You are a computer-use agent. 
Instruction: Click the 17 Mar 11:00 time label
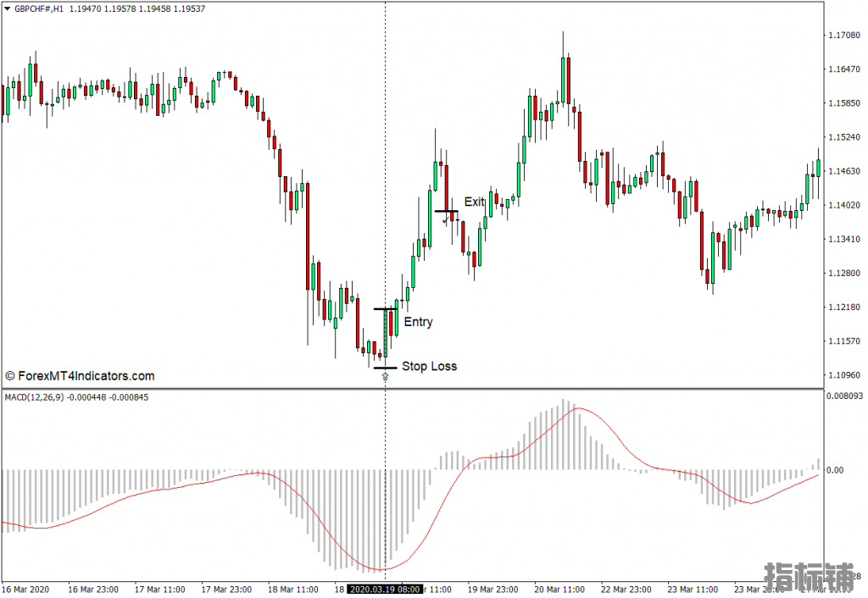pyautogui.click(x=160, y=590)
